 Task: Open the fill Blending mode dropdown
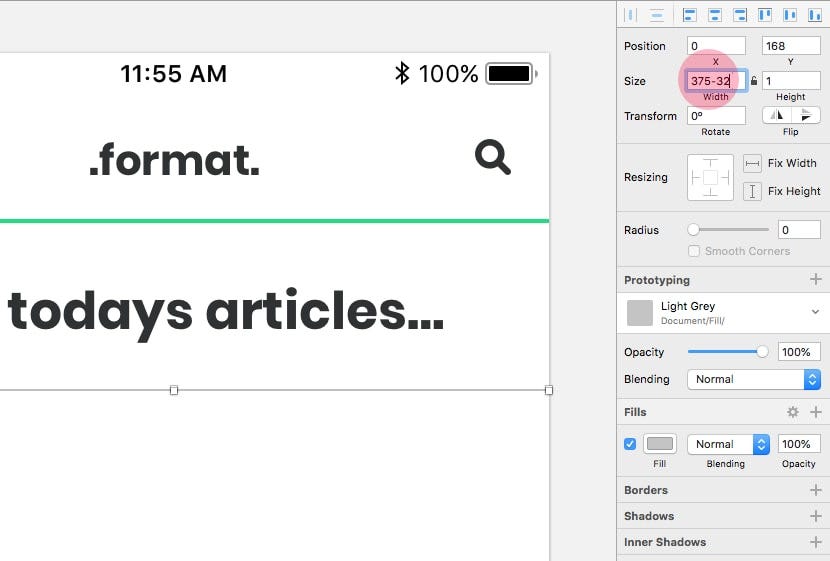click(728, 444)
